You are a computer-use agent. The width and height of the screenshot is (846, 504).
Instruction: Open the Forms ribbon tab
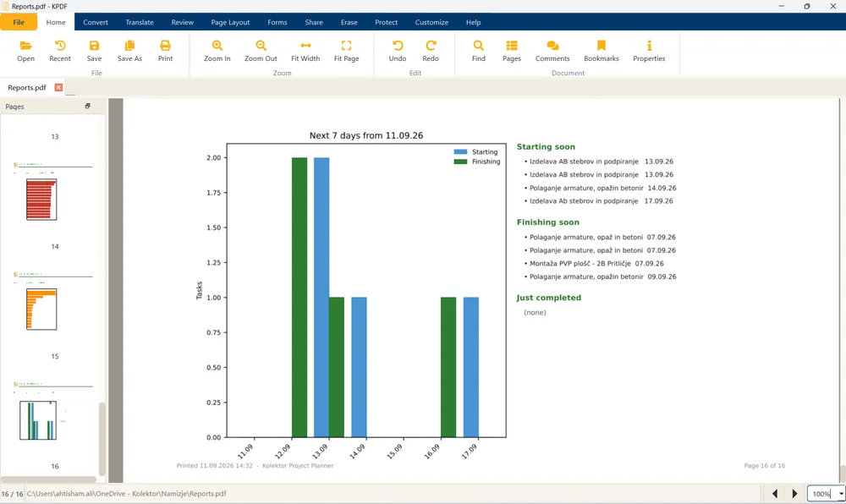[277, 22]
